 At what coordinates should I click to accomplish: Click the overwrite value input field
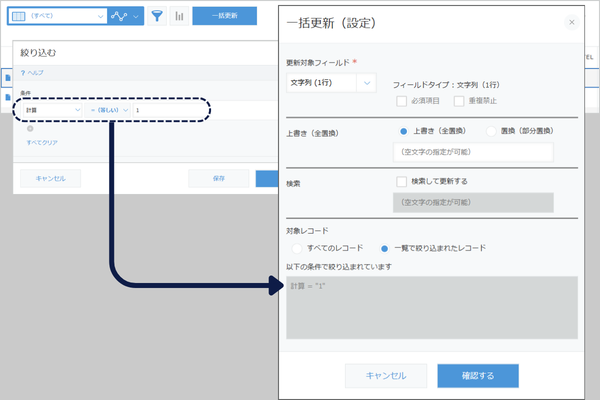pos(473,152)
